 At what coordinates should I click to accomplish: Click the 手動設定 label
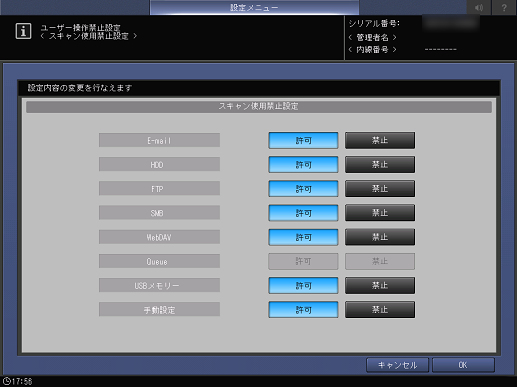[159, 310]
